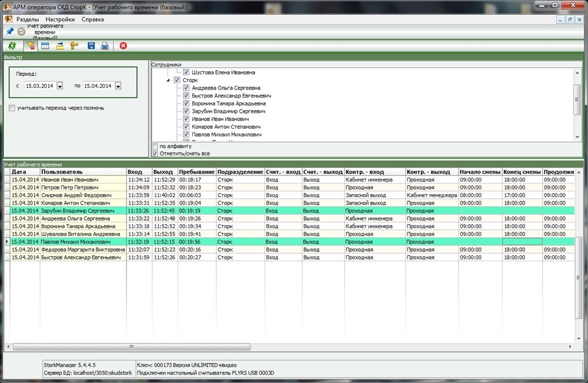Sort by the Начало смены column header
This screenshot has height=383, width=588.
coord(480,172)
